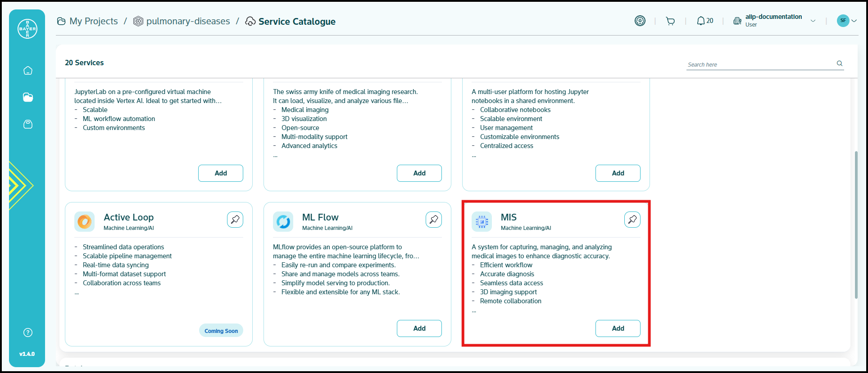868x373 pixels.
Task: Open the SF user avatar menu
Action: (x=846, y=21)
